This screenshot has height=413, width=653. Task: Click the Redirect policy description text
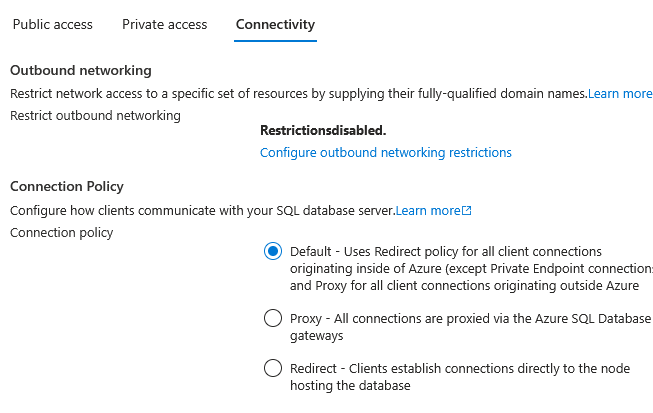coord(460,377)
